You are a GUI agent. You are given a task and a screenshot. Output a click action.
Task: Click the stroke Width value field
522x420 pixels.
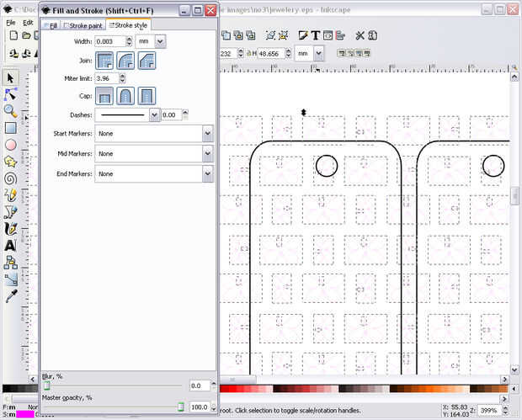coord(111,41)
